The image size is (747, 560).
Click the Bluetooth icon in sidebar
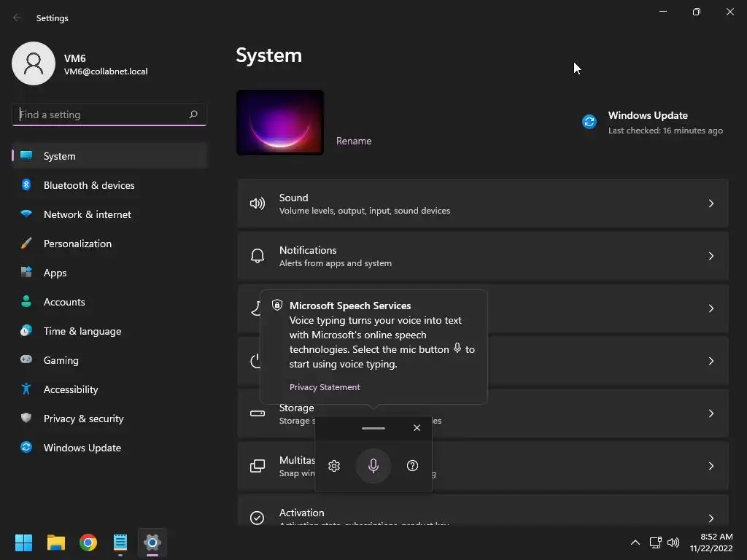26,184
